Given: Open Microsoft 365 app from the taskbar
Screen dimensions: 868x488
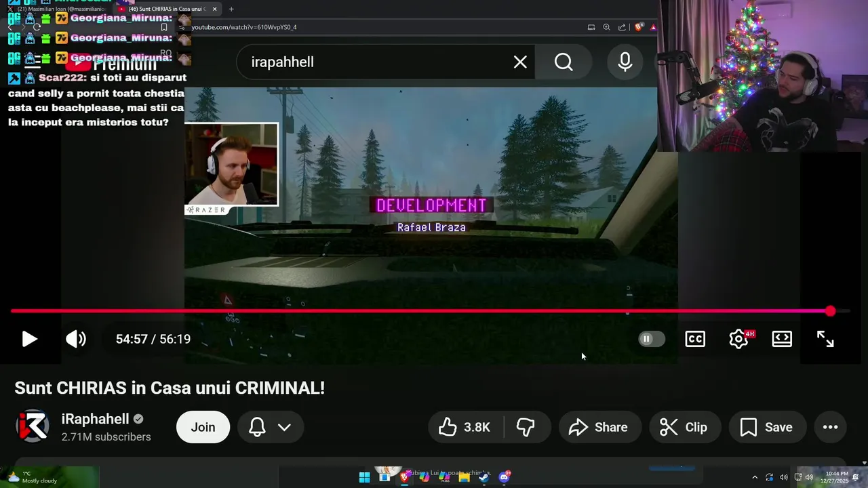Looking at the screenshot, I should pyautogui.click(x=444, y=477).
